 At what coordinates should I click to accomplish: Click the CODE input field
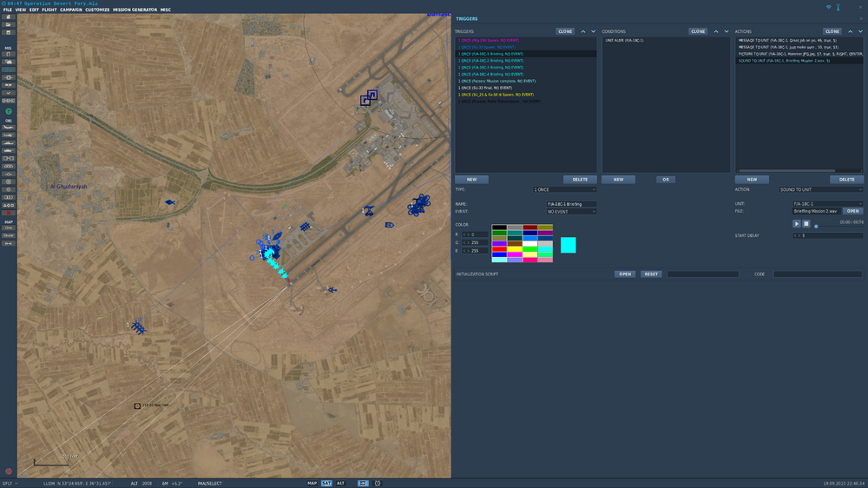[x=818, y=274]
